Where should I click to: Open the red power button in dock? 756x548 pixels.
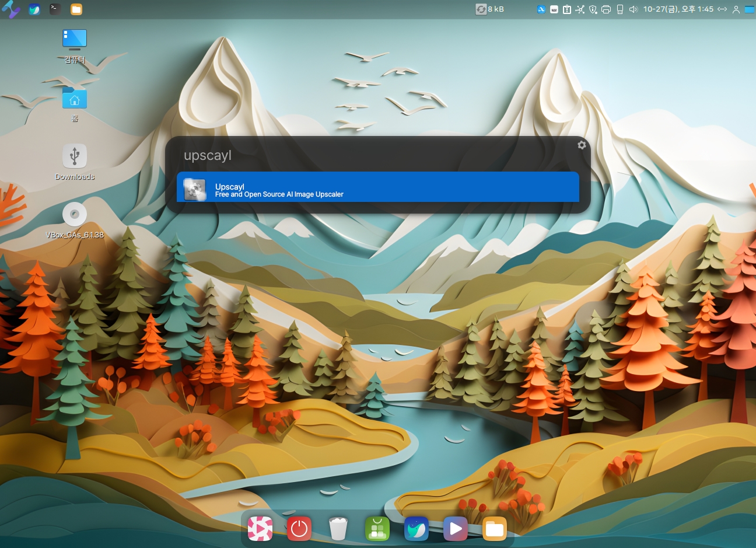pos(299,529)
